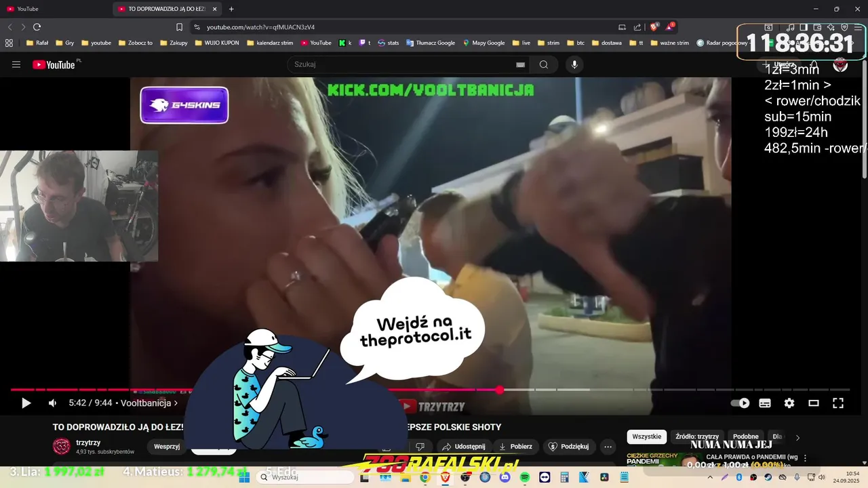Open the Gry bookmarks folder
Image resolution: width=868 pixels, height=488 pixels.
point(65,43)
